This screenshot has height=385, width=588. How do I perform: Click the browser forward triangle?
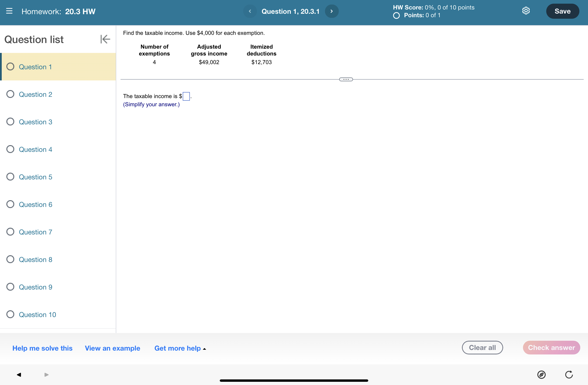click(46, 375)
